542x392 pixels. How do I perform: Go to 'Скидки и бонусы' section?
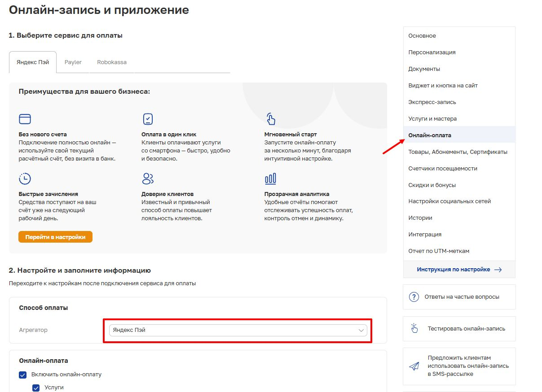tap(432, 185)
